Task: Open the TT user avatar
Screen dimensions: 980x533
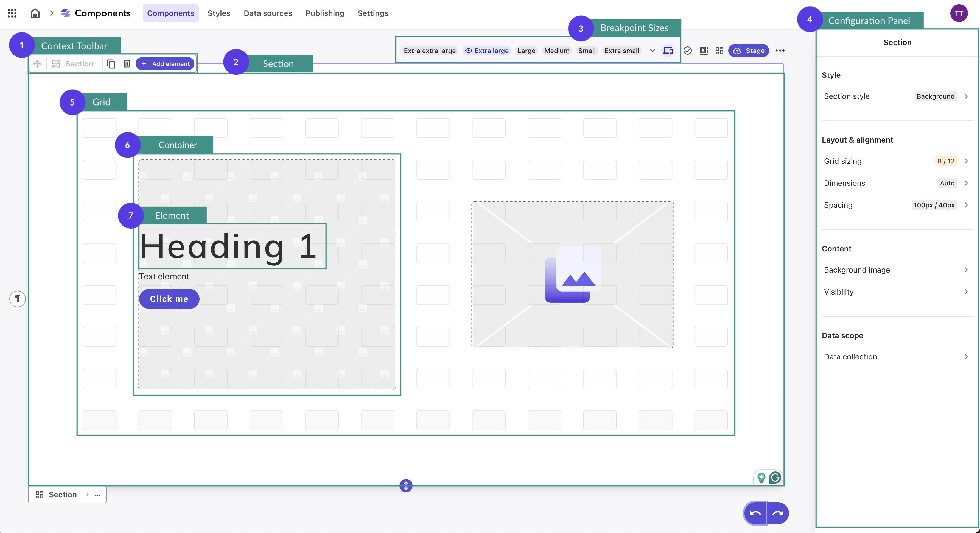Action: coord(959,13)
